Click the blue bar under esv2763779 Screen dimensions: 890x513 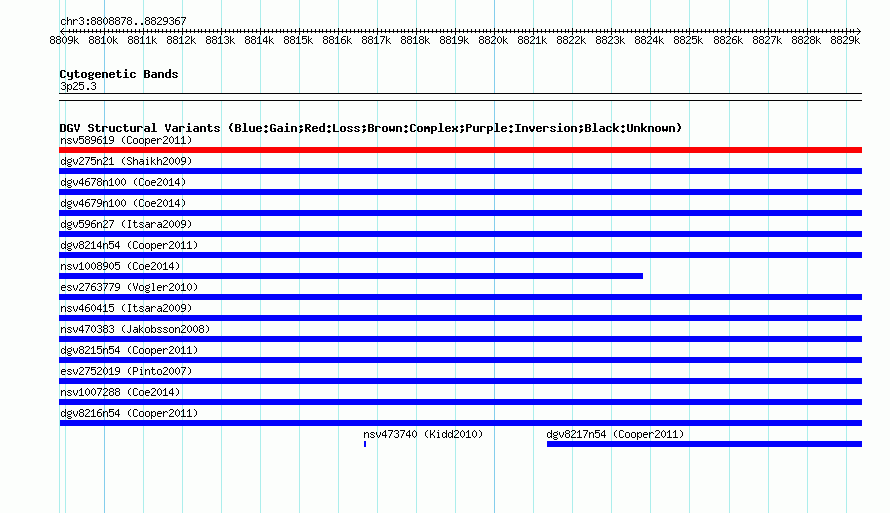(x=460, y=297)
